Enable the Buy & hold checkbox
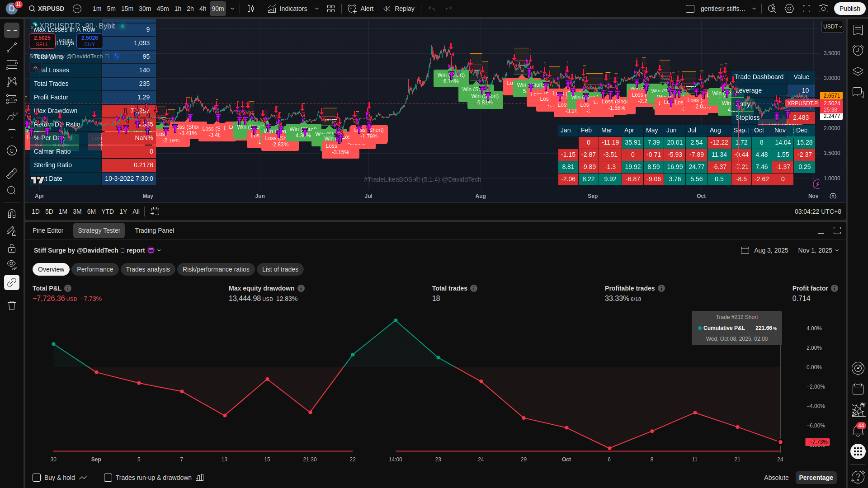868x488 pixels. pos(37,478)
